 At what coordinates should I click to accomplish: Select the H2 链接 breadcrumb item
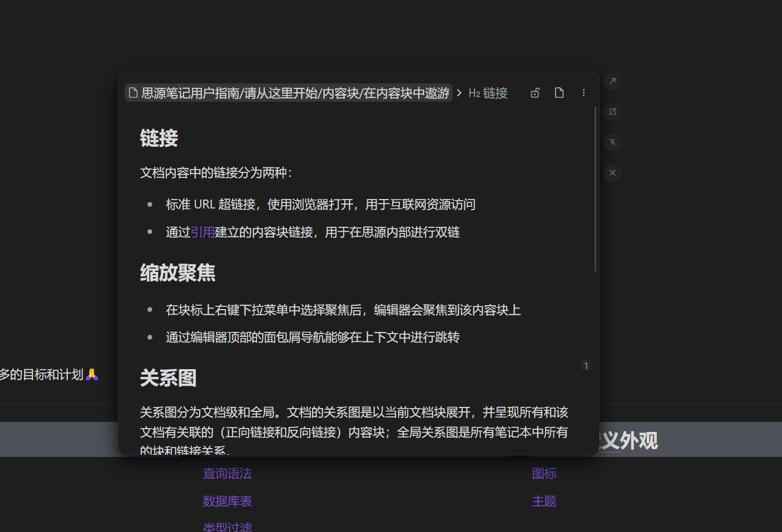[x=488, y=93]
